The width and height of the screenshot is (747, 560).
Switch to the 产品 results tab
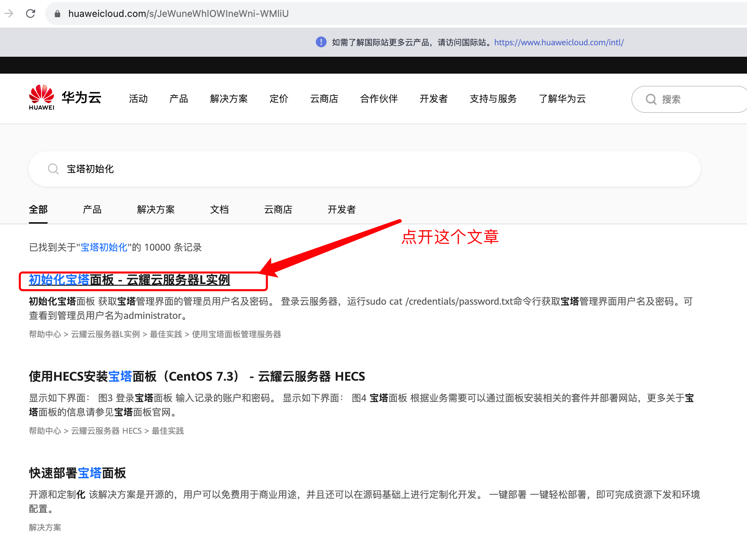[x=92, y=209]
